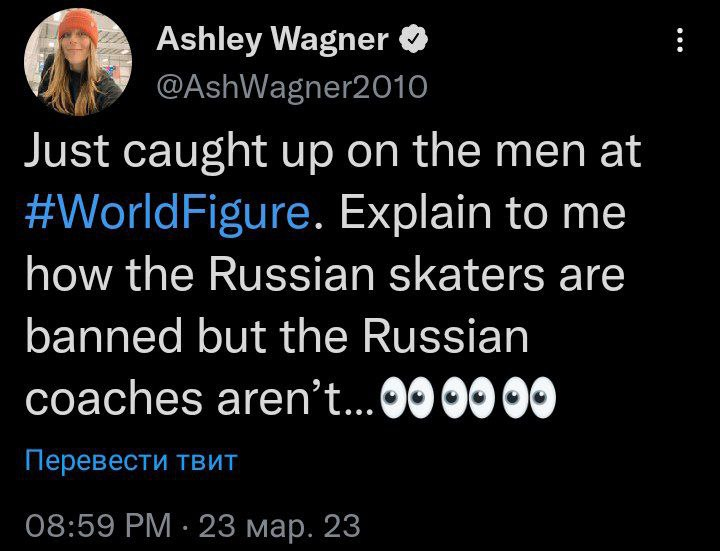Click the verified checkmark badge
720x551 pixels.
(414, 40)
